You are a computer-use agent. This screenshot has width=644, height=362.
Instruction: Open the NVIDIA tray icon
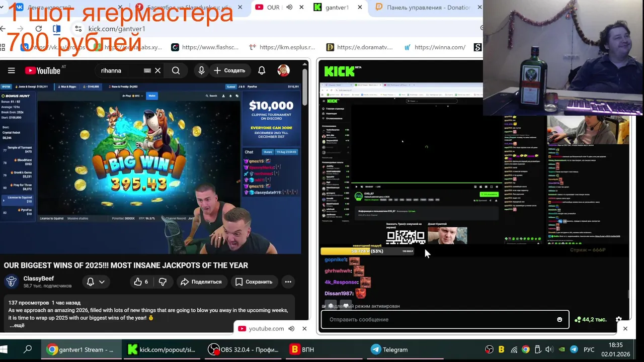click(561, 349)
